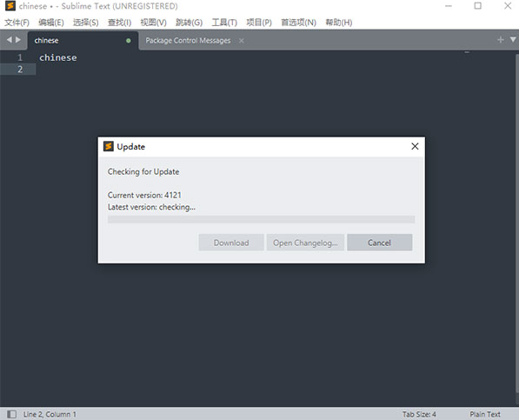Click Line 2, Column 1 in status bar

pyautogui.click(x=50, y=414)
